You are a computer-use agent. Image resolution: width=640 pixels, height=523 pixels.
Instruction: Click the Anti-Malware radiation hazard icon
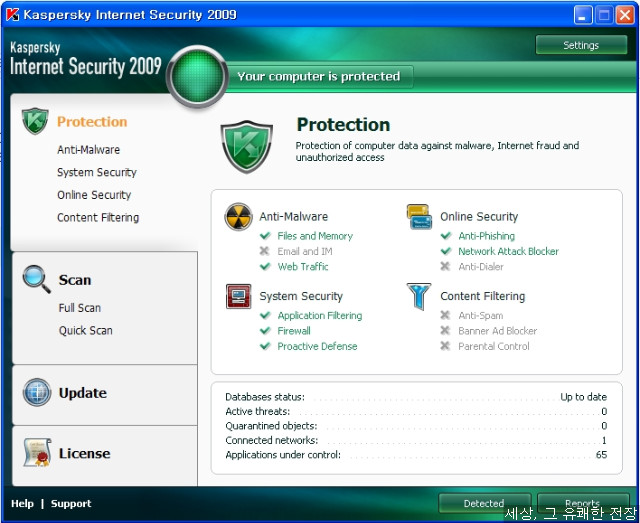point(238,216)
